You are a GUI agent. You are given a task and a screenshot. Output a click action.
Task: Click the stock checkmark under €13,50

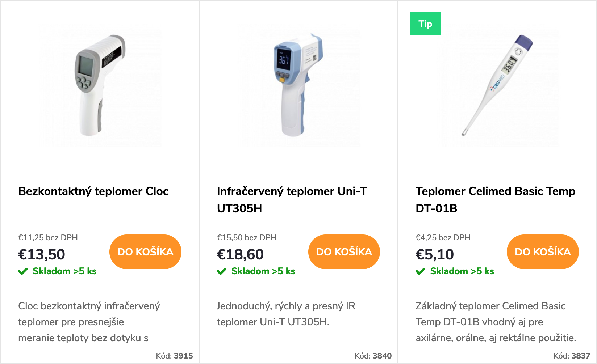point(23,271)
